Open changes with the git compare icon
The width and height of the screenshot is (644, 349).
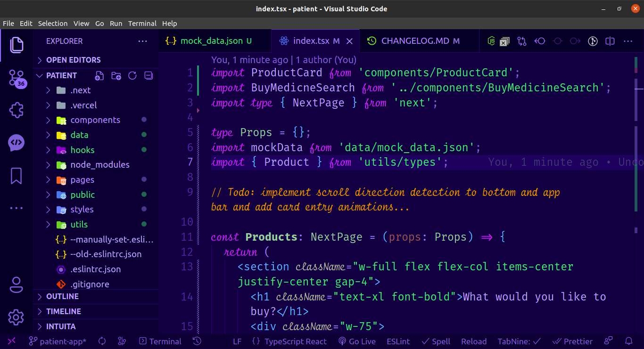pos(522,41)
